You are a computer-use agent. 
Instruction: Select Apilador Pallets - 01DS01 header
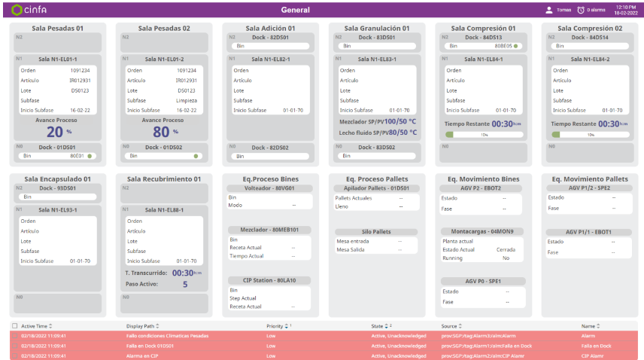tap(376, 188)
